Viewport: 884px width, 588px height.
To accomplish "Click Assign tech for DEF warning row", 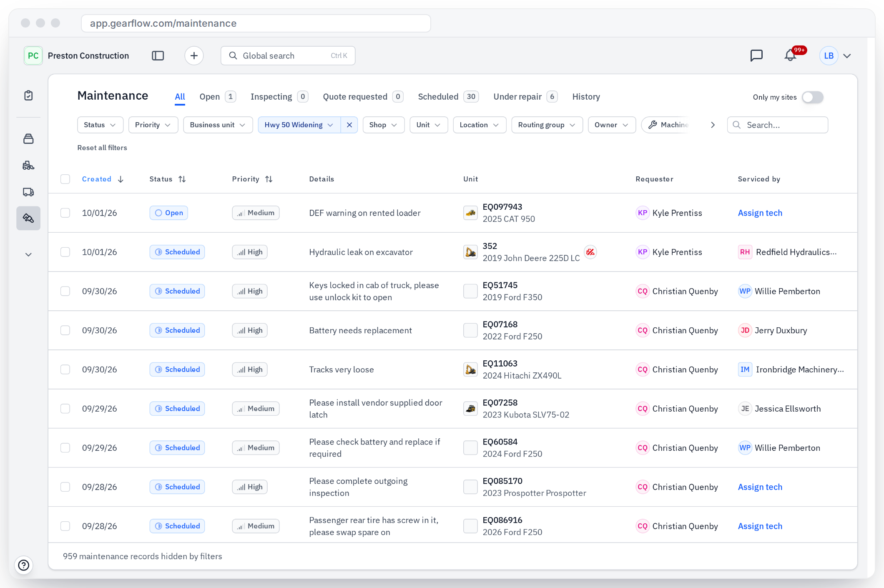I will pyautogui.click(x=760, y=213).
